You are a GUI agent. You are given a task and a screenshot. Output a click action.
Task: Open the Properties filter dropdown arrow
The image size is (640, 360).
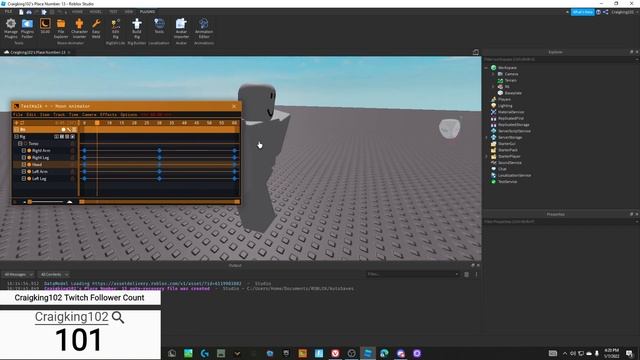pos(637,222)
